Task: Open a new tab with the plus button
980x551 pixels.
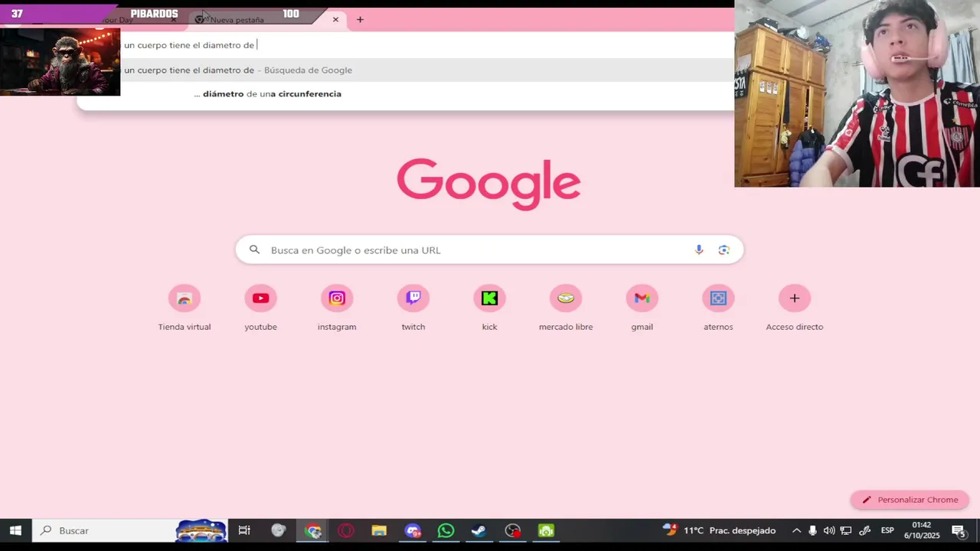Action: pos(360,20)
